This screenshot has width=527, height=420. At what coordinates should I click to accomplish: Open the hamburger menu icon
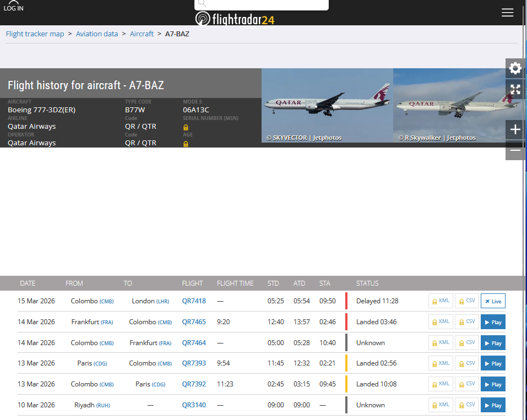coord(507,13)
